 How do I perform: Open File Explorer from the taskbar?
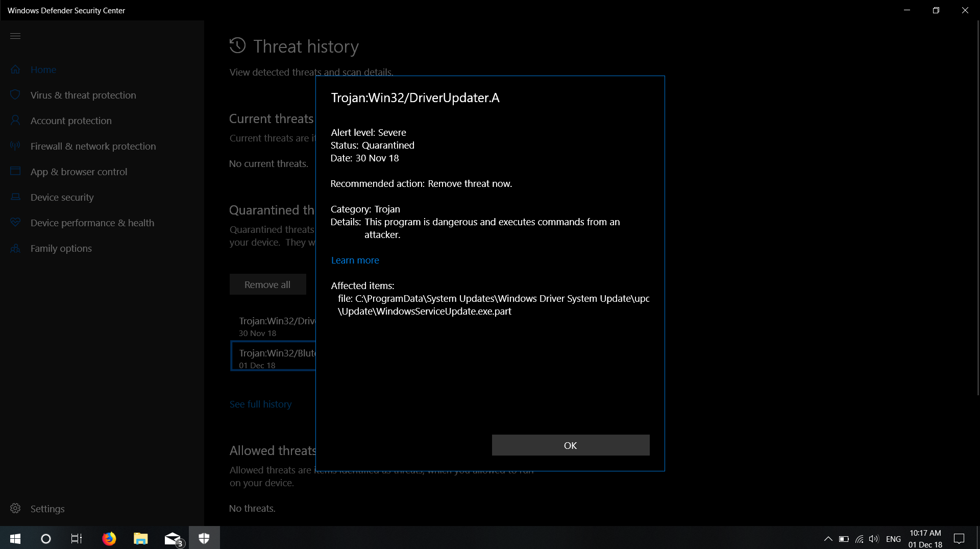(x=140, y=538)
